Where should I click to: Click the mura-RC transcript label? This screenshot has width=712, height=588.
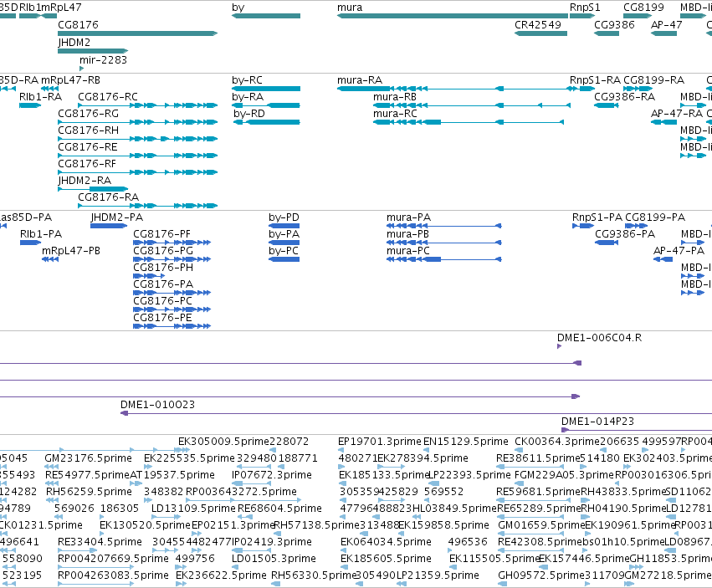click(x=395, y=114)
